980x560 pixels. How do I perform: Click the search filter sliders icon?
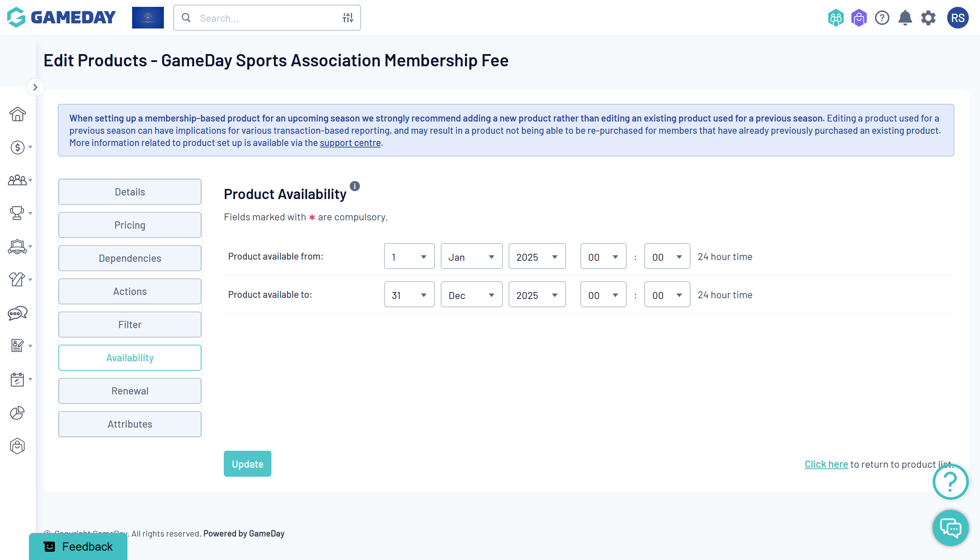pyautogui.click(x=348, y=18)
